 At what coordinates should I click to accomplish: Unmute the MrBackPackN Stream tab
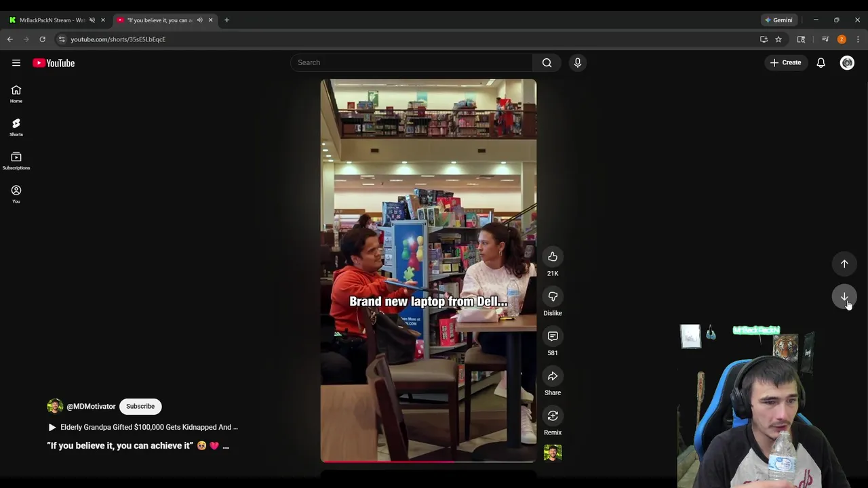(92, 20)
